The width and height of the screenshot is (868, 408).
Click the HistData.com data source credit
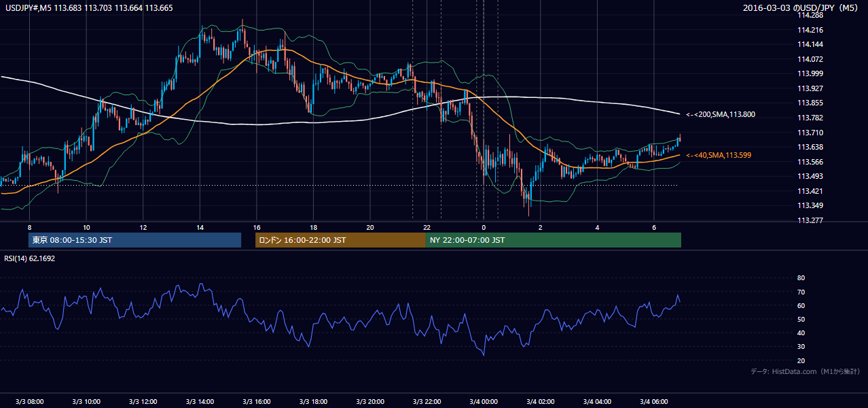(x=806, y=371)
